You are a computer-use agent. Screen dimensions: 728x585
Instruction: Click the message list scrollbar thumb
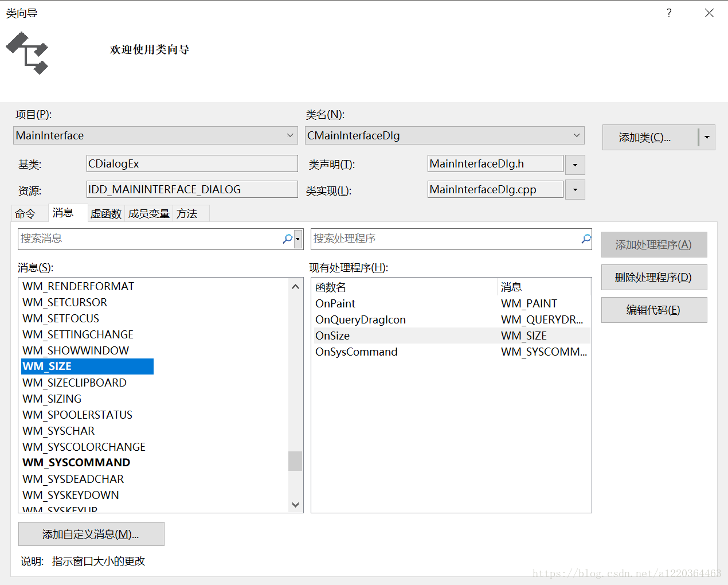click(x=295, y=461)
